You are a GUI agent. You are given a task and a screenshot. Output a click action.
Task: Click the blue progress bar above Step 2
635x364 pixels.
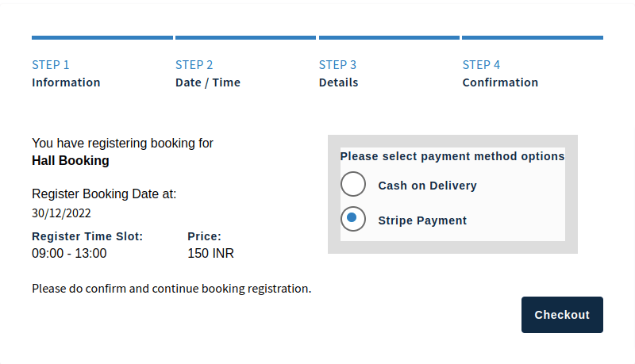(245, 37)
